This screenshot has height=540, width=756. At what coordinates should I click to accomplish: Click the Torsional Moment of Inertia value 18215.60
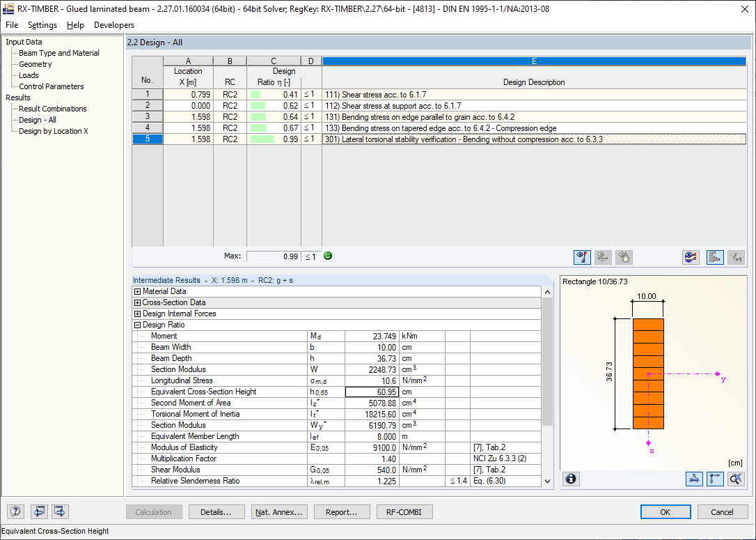click(x=372, y=414)
